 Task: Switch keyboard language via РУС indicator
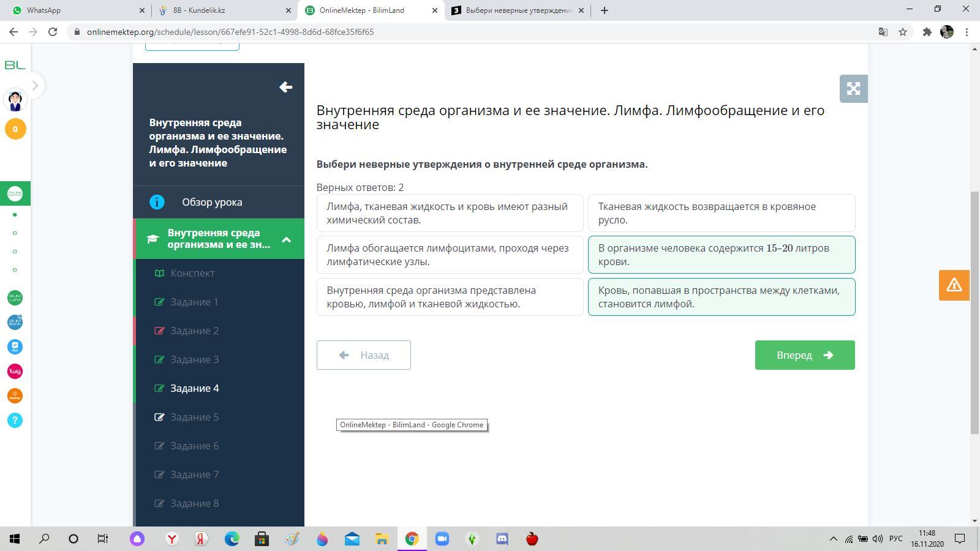896,539
